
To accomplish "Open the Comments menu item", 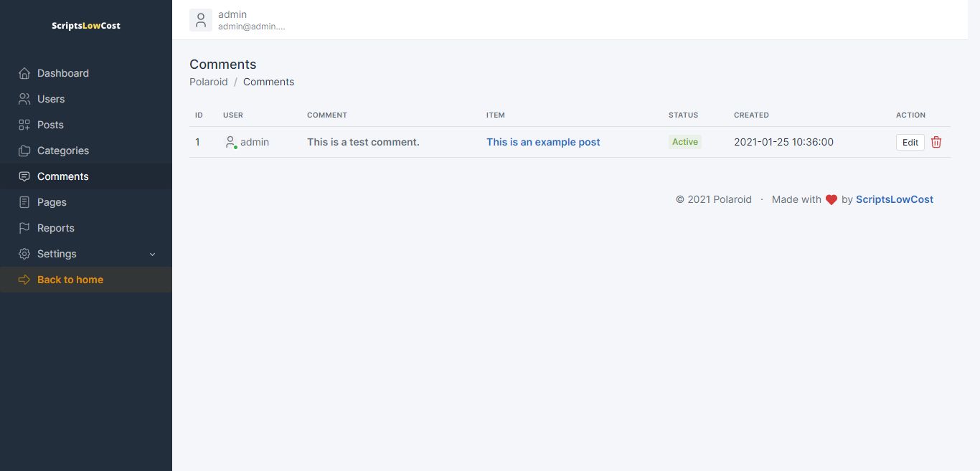I will tap(63, 176).
